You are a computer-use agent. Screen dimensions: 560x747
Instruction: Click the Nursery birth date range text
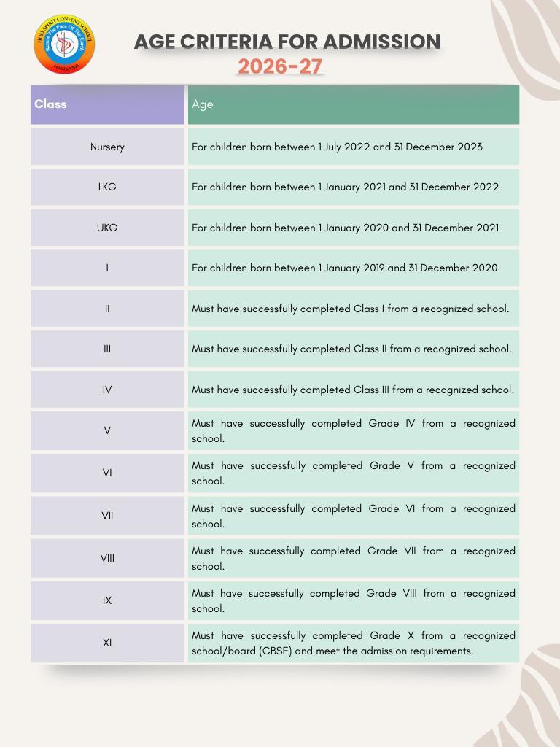pos(337,147)
